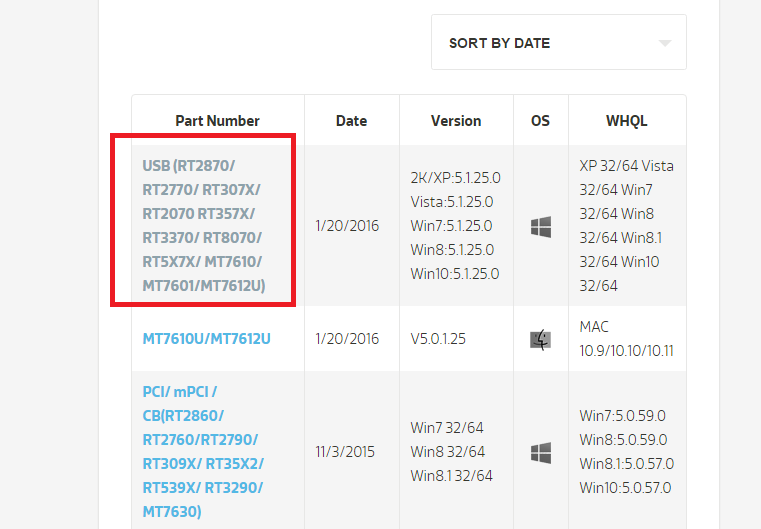
Task: Click the Version column header
Action: coord(456,121)
